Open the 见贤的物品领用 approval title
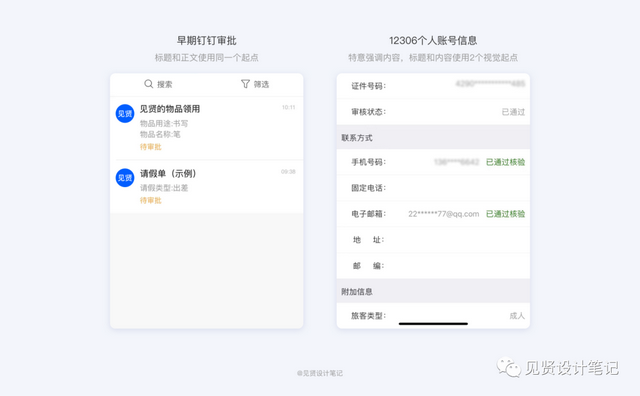This screenshot has height=396, width=640. point(170,109)
